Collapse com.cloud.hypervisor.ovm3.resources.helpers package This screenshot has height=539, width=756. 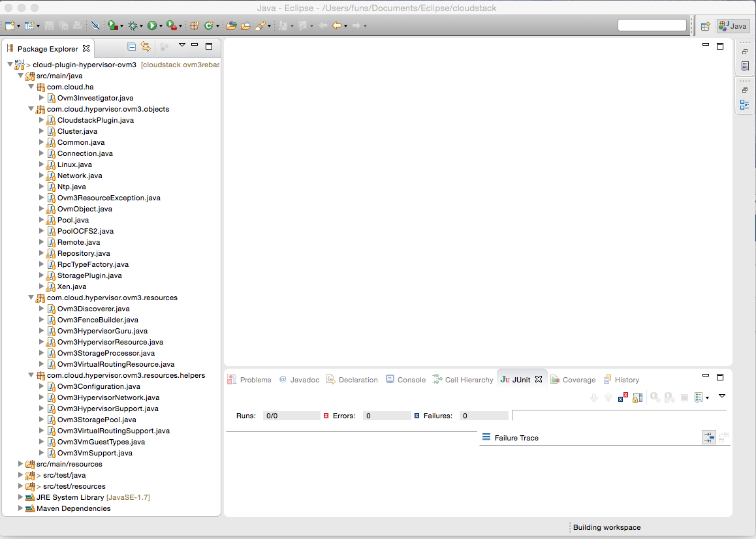31,375
